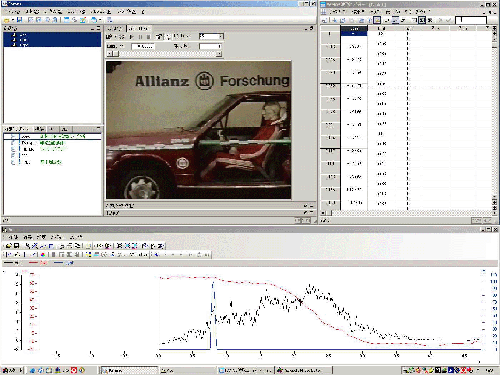Select the second tab above video controls
Image resolution: width=500 pixels, height=375 pixels.
139,29
